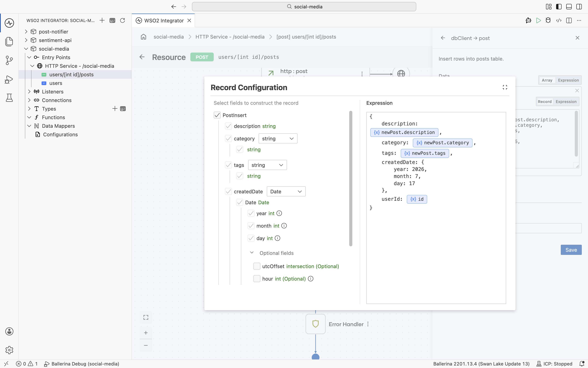Minimize the Record Configuration dialog using the collapse icon

click(505, 87)
